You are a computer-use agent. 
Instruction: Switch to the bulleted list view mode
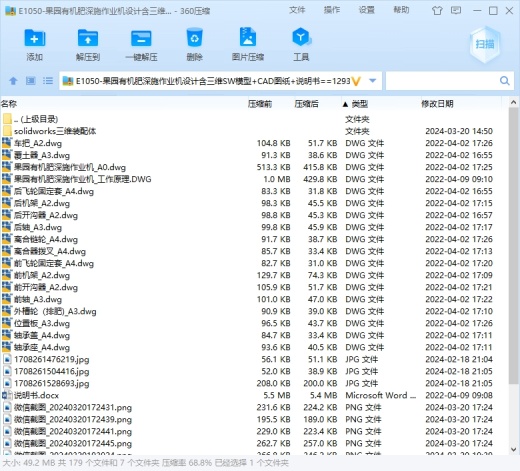pyautogui.click(x=48, y=81)
